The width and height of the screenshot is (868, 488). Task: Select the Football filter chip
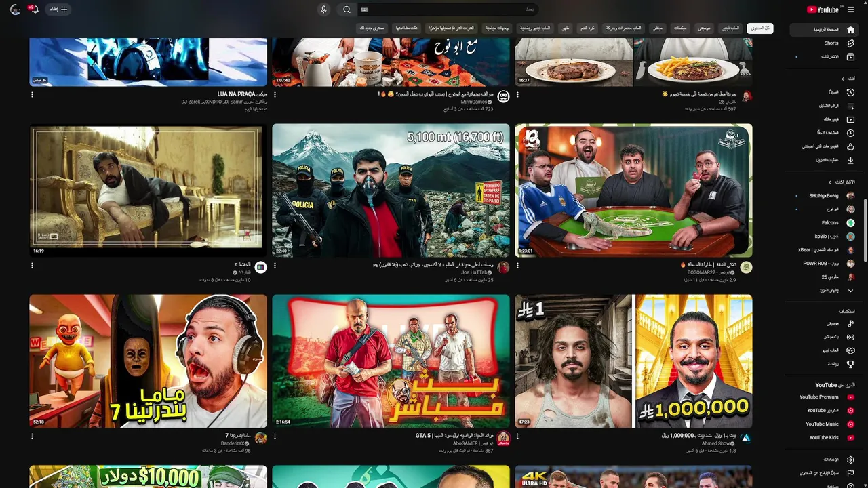click(x=587, y=28)
